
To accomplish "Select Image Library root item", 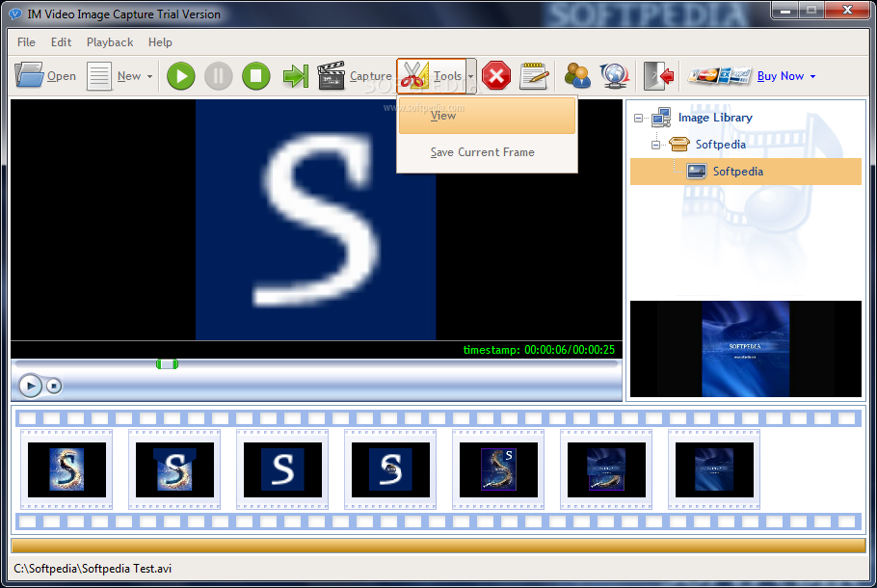I will (x=715, y=118).
